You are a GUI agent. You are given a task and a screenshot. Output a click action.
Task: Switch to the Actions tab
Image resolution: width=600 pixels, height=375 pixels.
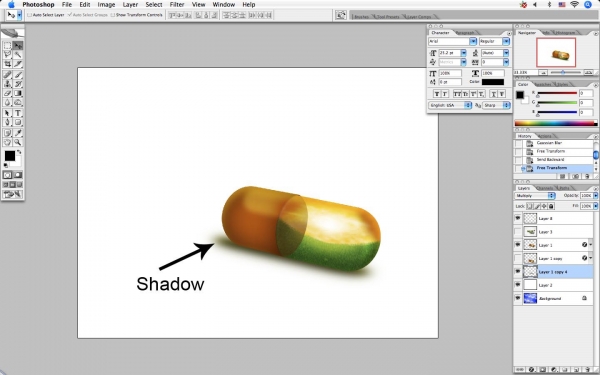pos(545,136)
